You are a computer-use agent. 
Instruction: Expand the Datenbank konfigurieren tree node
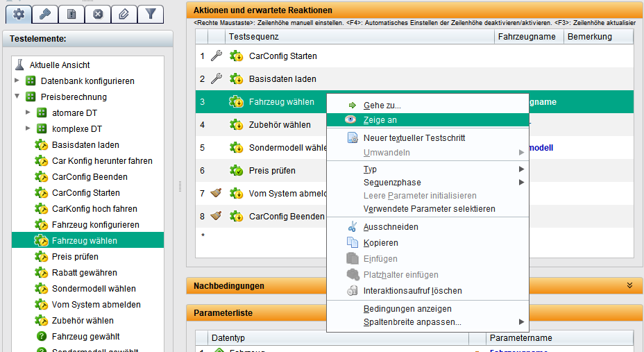(17, 81)
